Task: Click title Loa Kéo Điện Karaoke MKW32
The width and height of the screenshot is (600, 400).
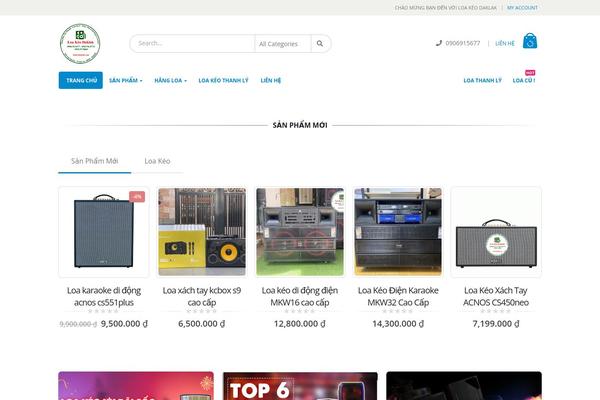Action: click(x=398, y=296)
